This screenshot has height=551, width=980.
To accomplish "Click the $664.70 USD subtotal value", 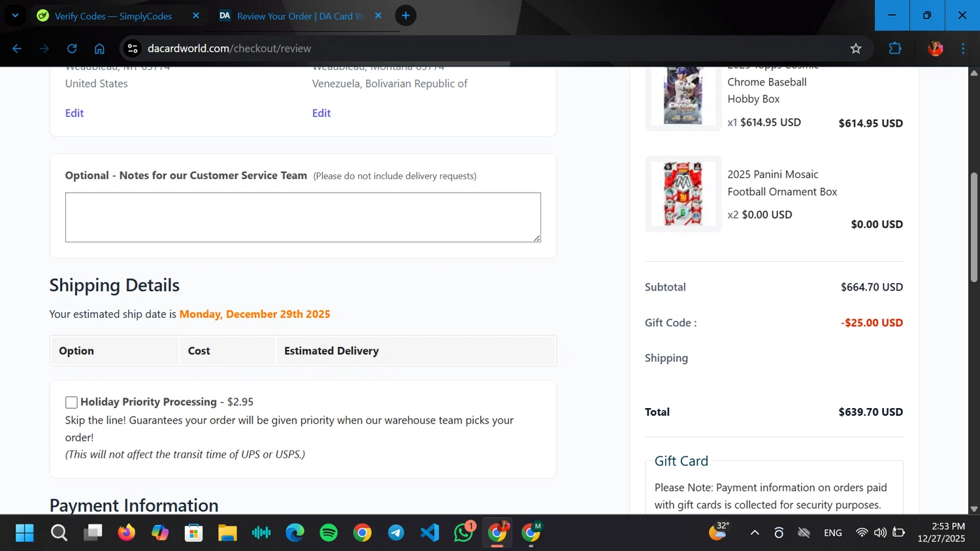I will (x=872, y=287).
